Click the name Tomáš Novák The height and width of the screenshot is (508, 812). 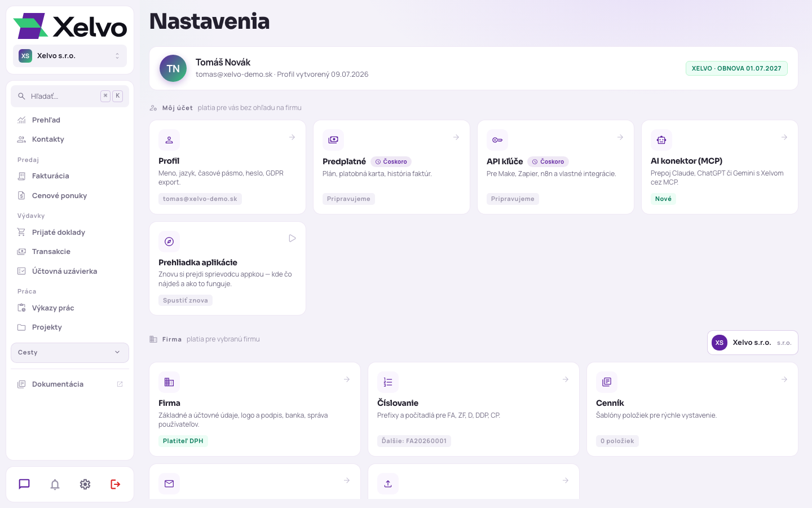(x=223, y=62)
